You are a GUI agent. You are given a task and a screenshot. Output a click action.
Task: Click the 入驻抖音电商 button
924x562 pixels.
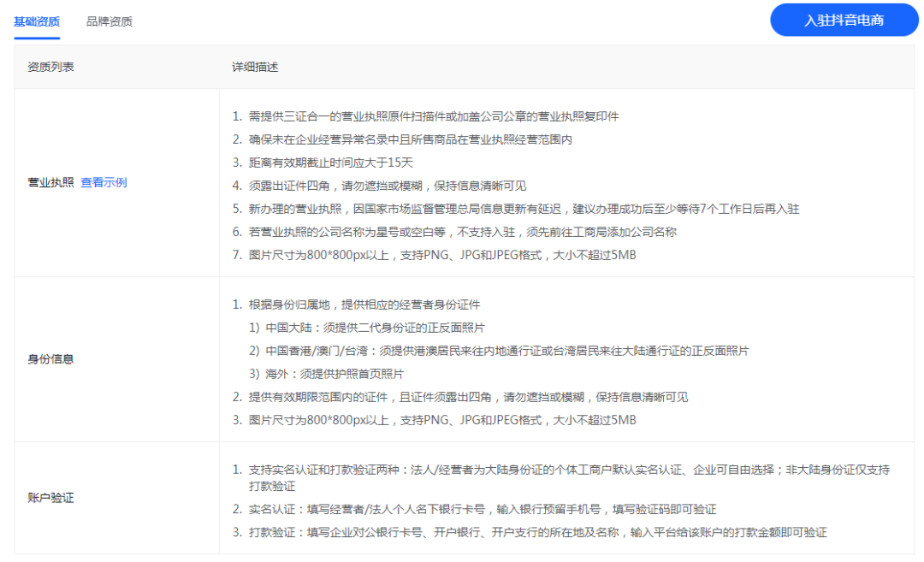844,20
